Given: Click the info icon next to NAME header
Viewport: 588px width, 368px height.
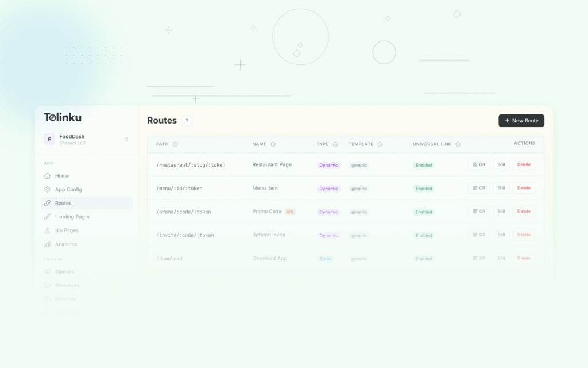Looking at the screenshot, I should tap(273, 144).
